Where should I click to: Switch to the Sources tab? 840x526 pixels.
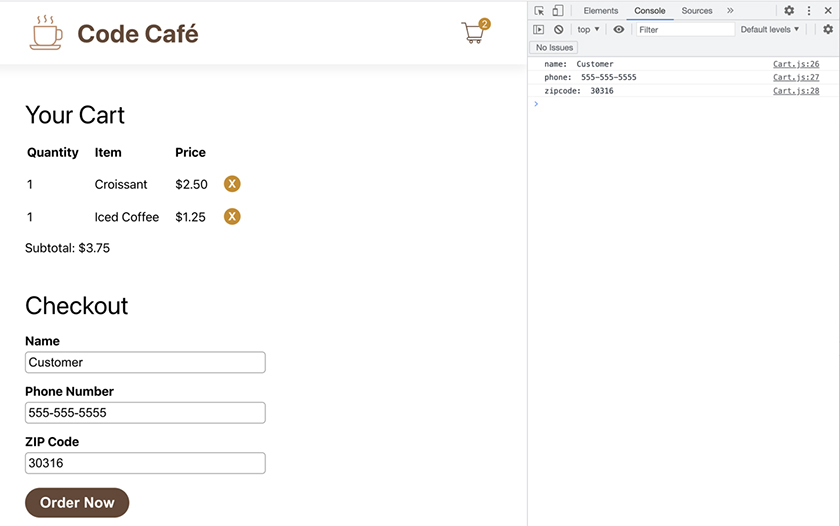click(697, 11)
